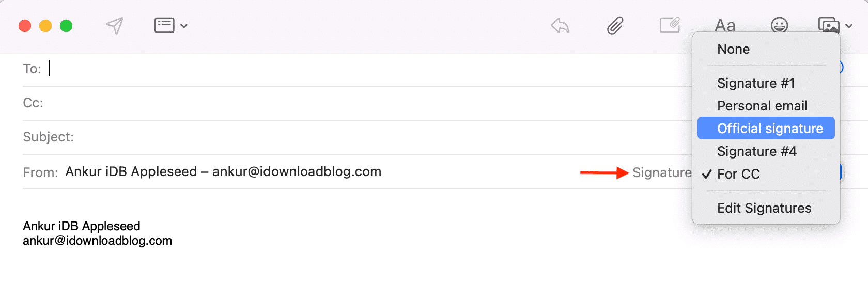868x285 pixels.
Task: Expand the header fields chevron
Action: click(x=184, y=26)
